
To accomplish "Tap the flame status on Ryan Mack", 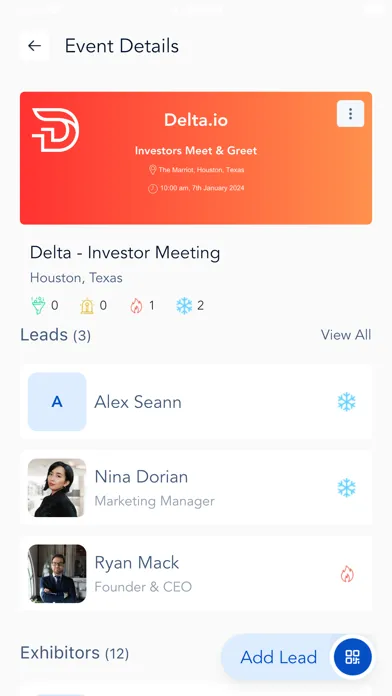I will pos(347,573).
